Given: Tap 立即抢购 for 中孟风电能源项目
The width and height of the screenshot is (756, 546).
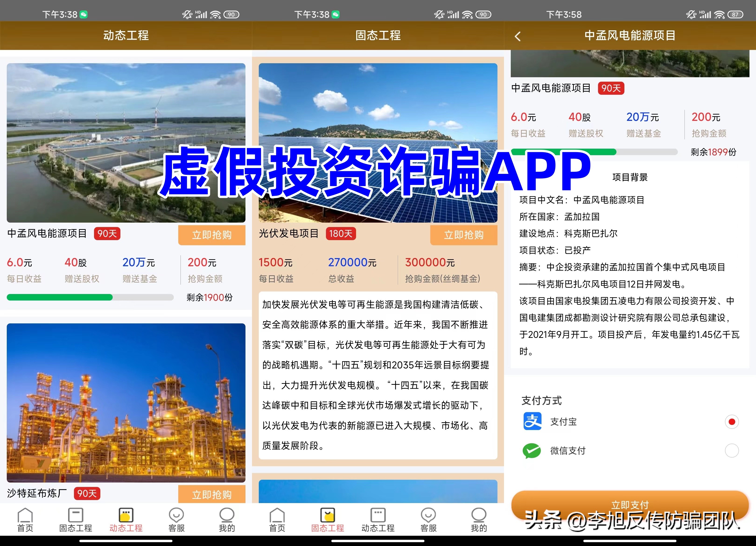Looking at the screenshot, I should [212, 235].
